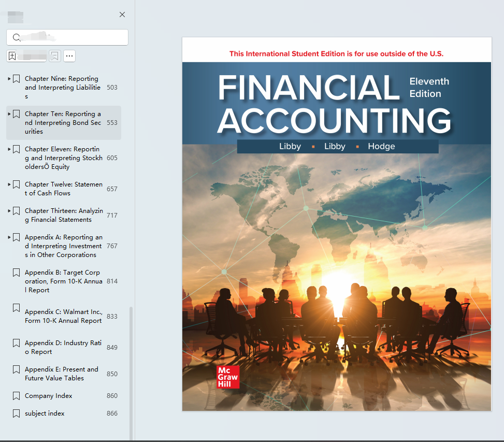Go to Appendix A: Investments in Other Corporations
This screenshot has height=442, width=504.
tap(64, 246)
